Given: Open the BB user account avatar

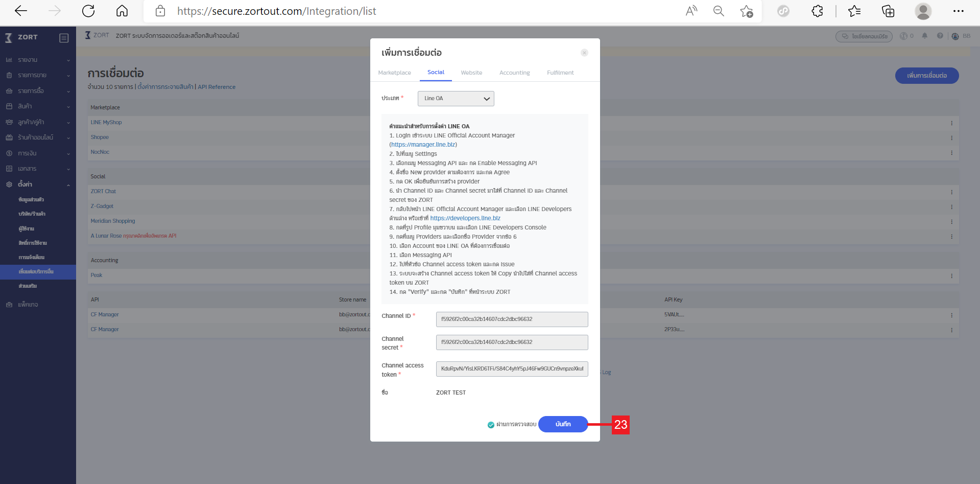Looking at the screenshot, I should point(955,36).
